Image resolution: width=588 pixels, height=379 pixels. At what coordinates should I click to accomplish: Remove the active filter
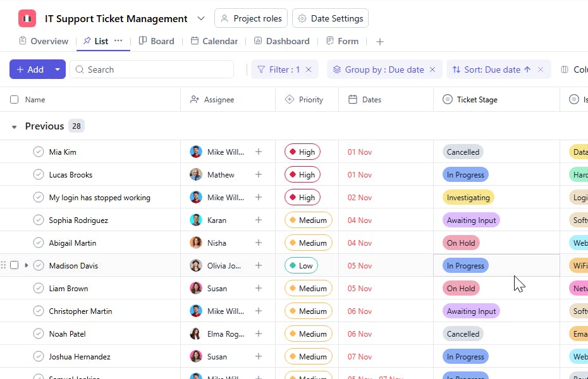(x=309, y=69)
